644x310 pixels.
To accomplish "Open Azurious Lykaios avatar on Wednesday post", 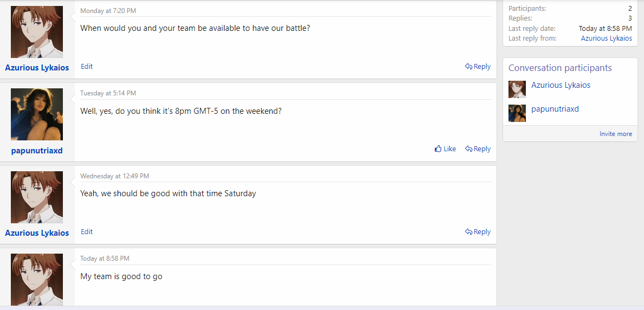I will [x=37, y=197].
